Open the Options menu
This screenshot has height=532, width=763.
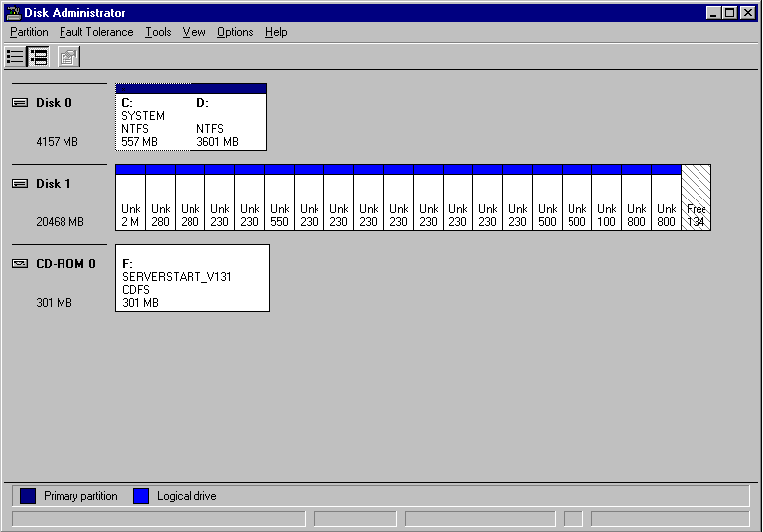235,32
